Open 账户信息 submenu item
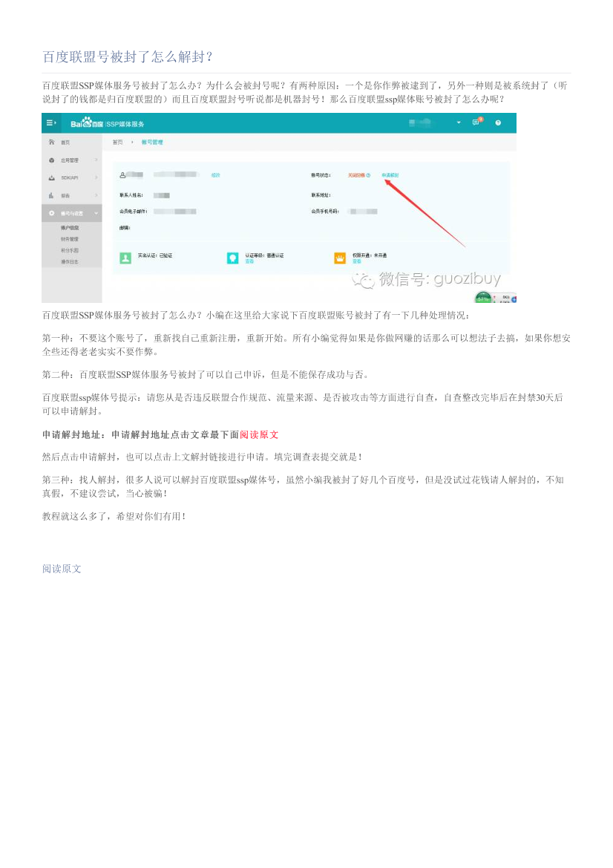 tap(70, 227)
